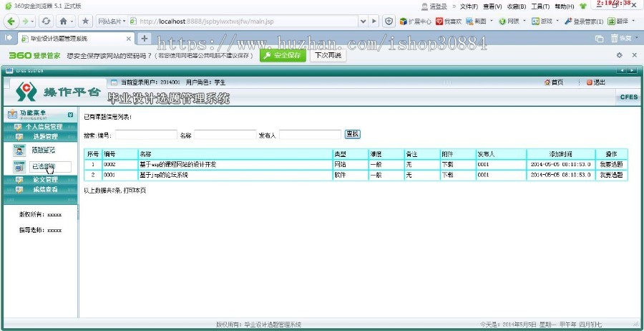The width and height of the screenshot is (644, 331).
Task: Click the browser forward arrow
Action: coord(26,21)
